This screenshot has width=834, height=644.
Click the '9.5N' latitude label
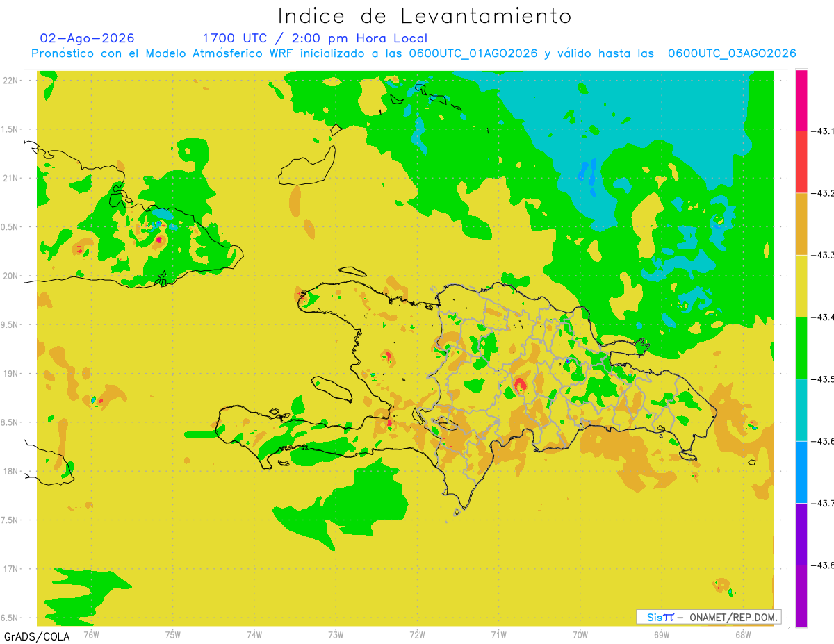pos(10,324)
